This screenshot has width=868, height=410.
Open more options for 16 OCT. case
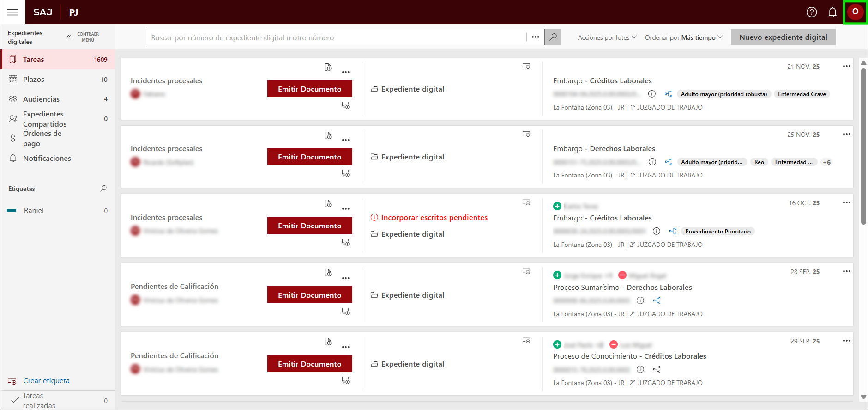[x=846, y=202]
